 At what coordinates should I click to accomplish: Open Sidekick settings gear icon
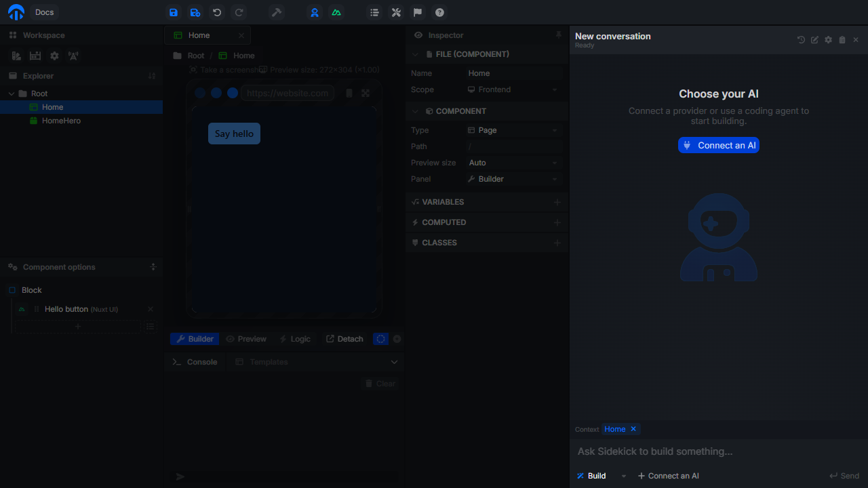click(x=828, y=40)
